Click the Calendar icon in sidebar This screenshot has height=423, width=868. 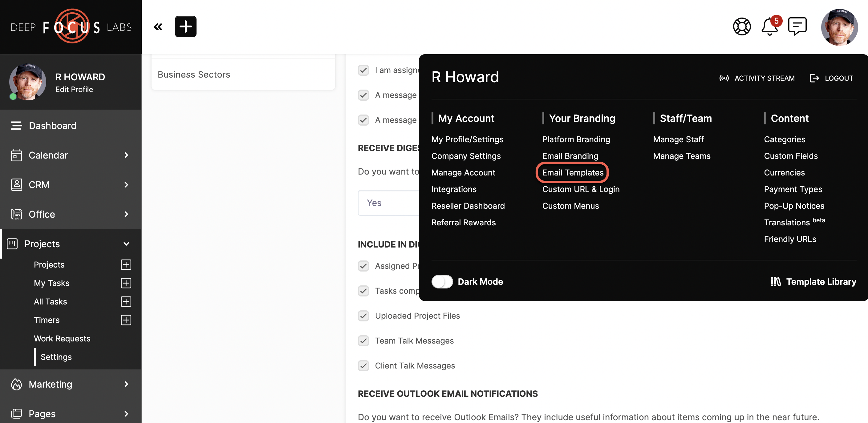click(16, 155)
